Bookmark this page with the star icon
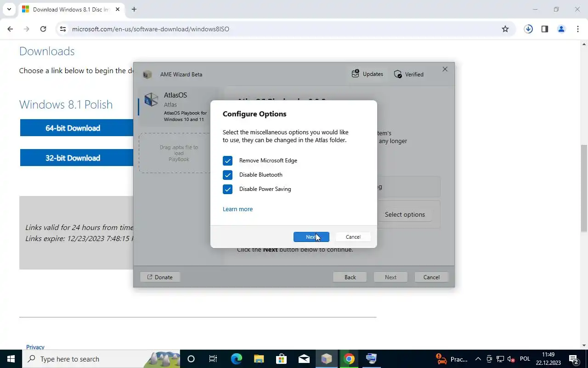The image size is (588, 368). 505,29
